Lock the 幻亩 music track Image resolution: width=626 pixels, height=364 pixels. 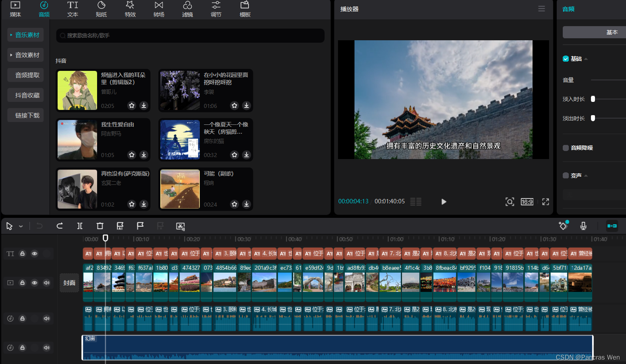tap(23, 347)
